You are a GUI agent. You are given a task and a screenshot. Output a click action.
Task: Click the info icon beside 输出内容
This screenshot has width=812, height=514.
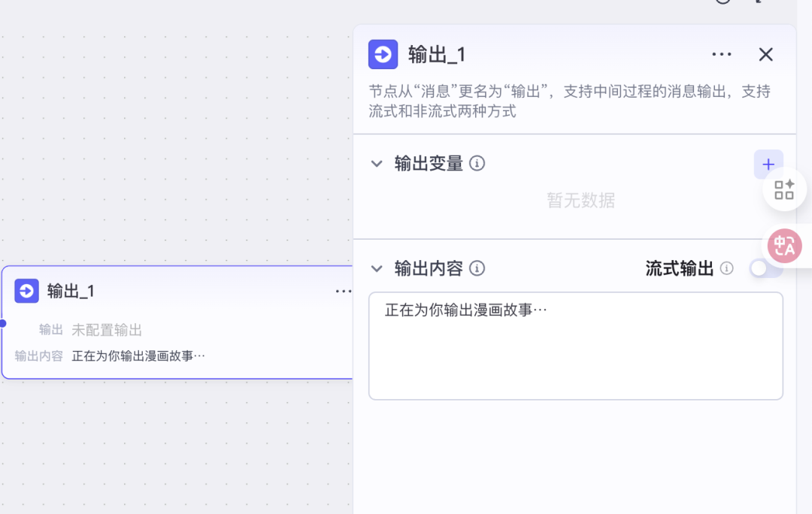pos(477,268)
